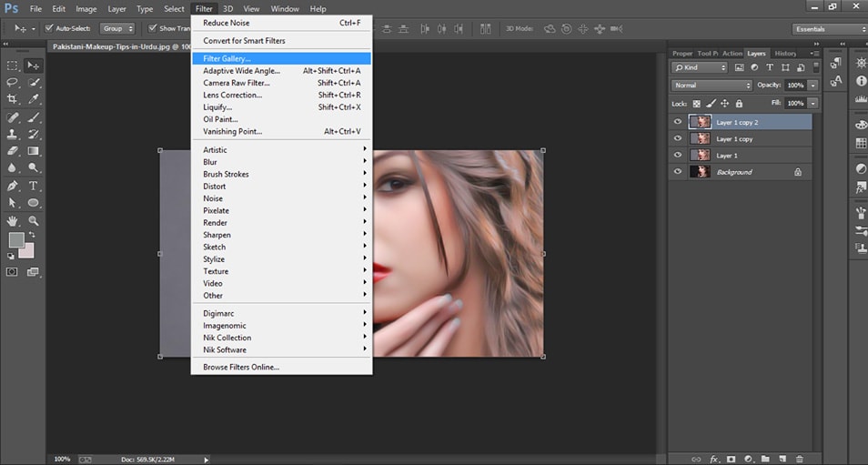Click the create new layer icon
868x465 pixels.
coord(782,459)
